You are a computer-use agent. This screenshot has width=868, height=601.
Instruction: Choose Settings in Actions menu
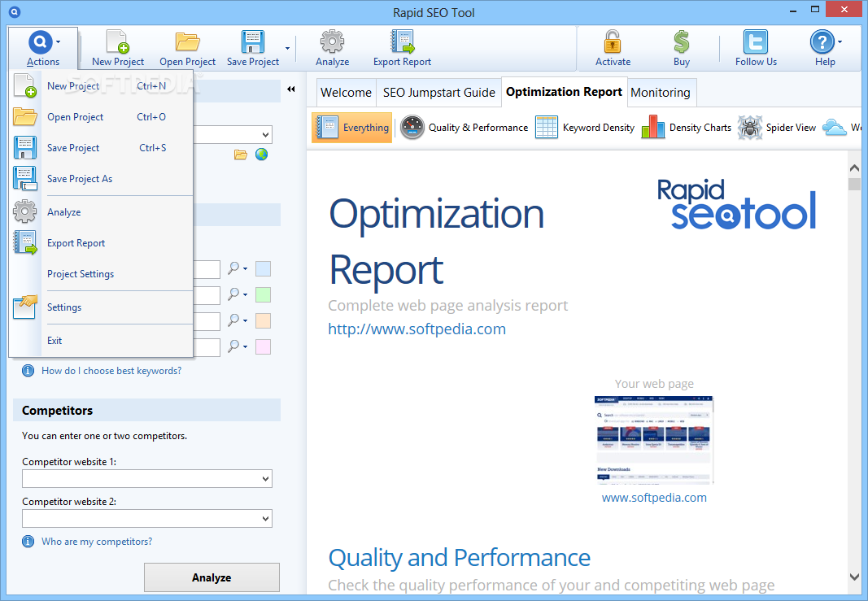(x=102, y=307)
